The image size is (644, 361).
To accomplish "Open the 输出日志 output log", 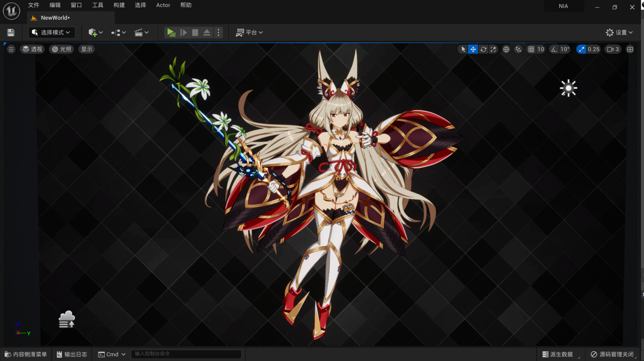I will click(72, 354).
